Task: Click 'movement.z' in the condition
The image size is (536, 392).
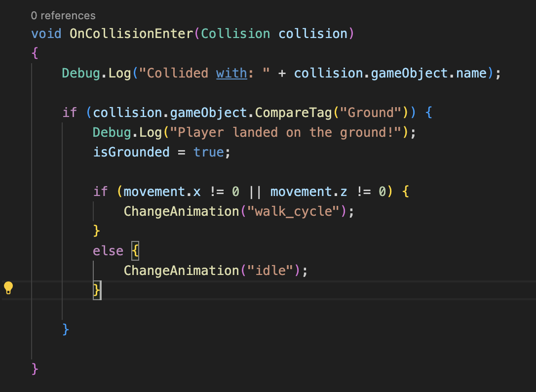Action: (308, 192)
